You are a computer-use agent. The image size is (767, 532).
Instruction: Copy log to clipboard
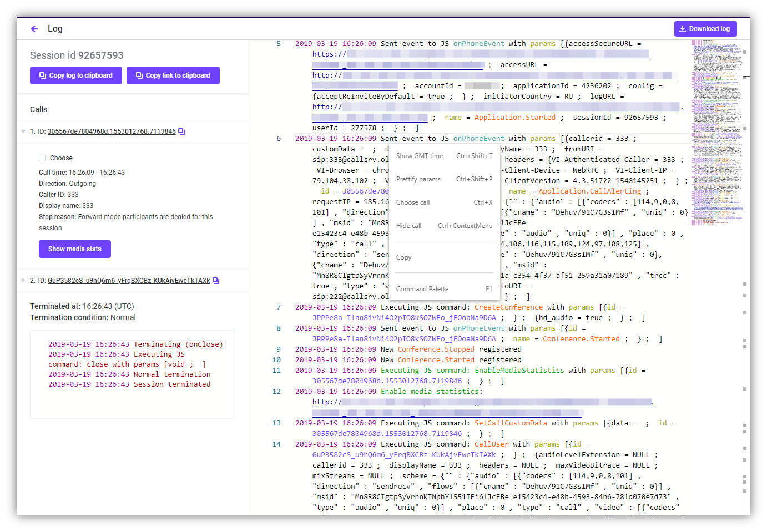point(76,75)
